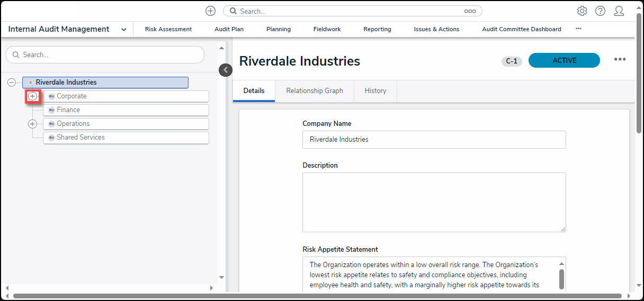Expand the Operations business unit node
This screenshot has width=644, height=301.
(x=33, y=124)
